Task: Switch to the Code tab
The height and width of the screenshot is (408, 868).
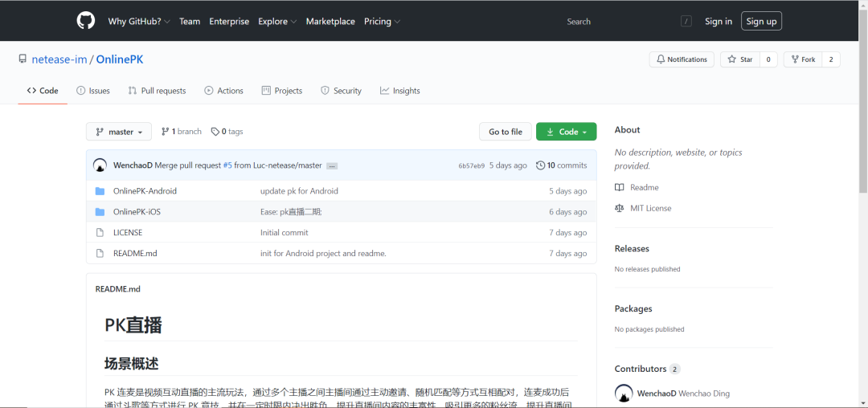Action: point(43,91)
